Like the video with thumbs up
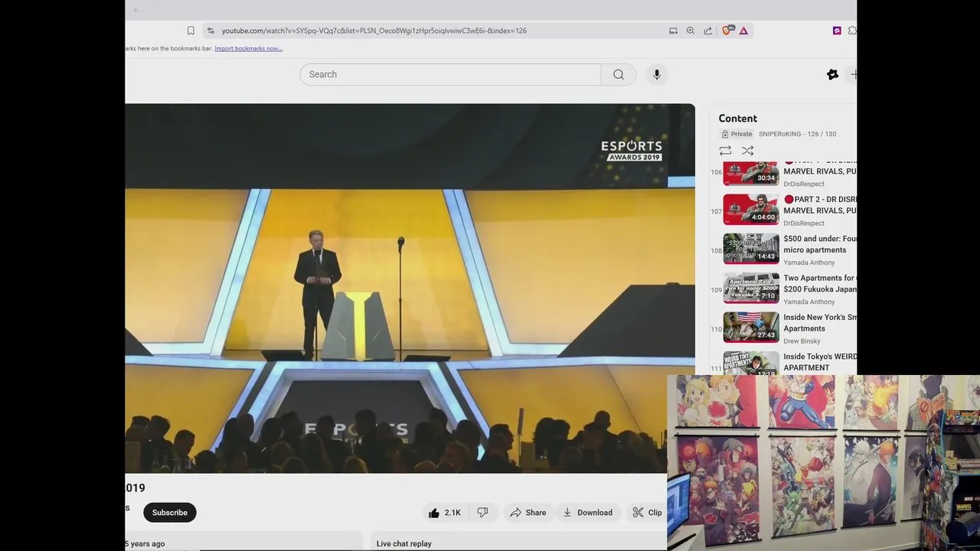 point(445,513)
